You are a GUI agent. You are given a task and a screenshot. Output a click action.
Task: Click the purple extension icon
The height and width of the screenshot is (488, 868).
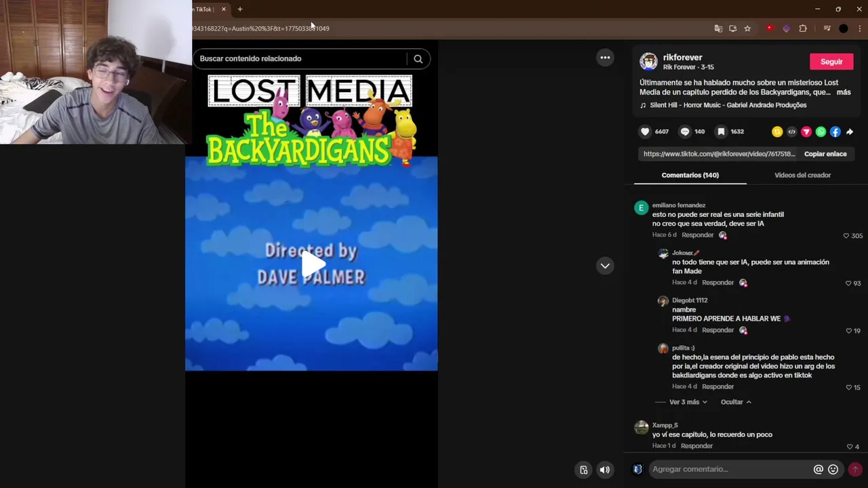pyautogui.click(x=787, y=28)
